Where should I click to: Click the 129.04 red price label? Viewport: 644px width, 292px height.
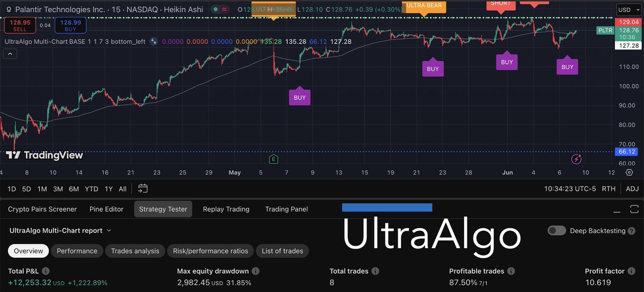click(628, 22)
